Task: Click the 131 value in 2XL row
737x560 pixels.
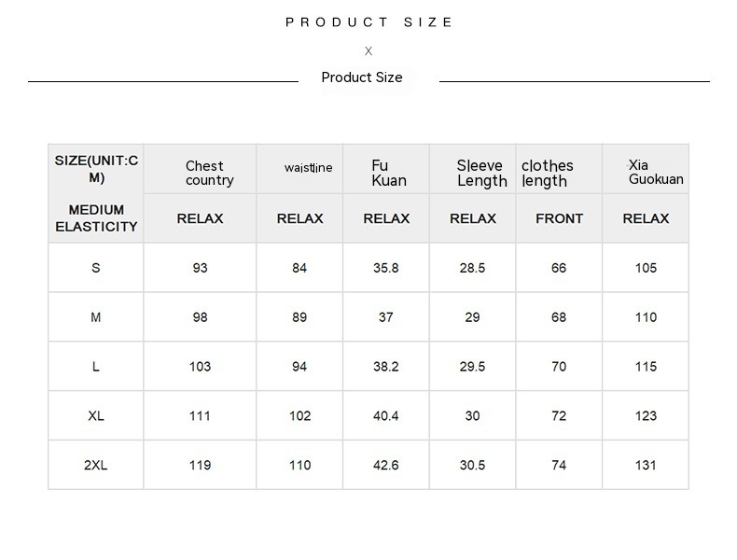Action: (x=646, y=466)
